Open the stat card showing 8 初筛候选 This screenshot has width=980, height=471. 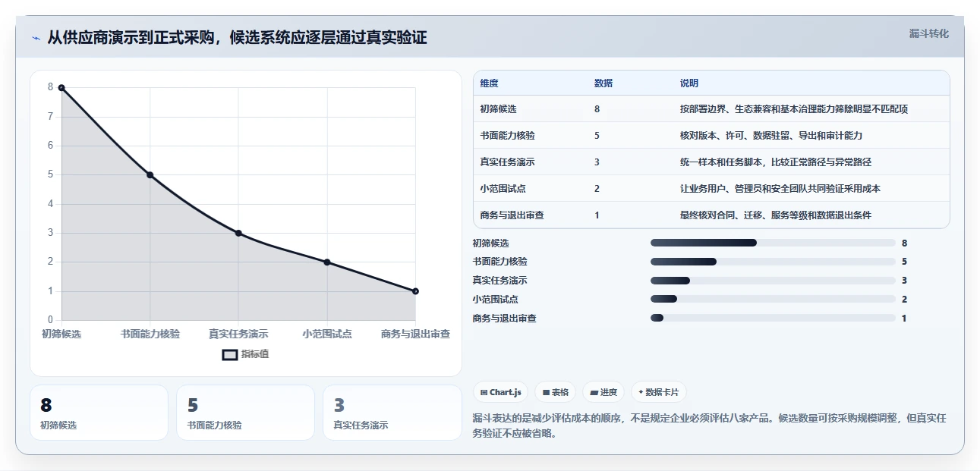(99, 413)
